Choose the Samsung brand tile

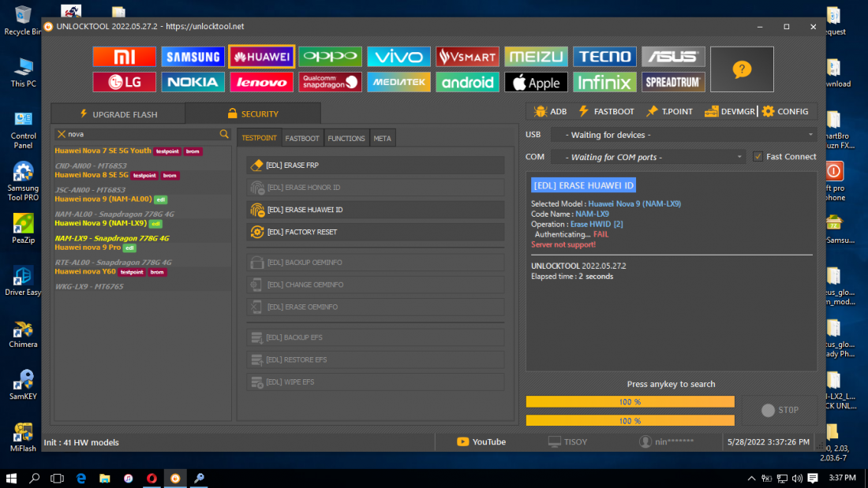click(193, 57)
